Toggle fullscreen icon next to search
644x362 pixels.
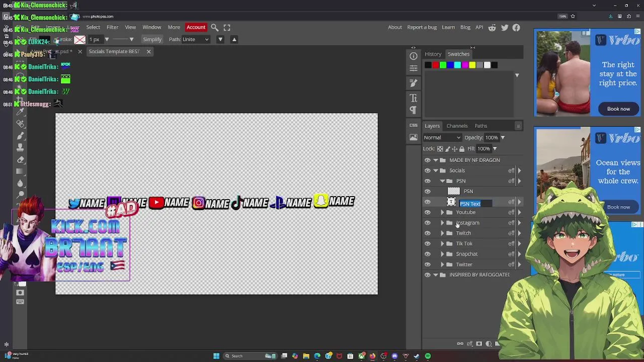coord(227,27)
